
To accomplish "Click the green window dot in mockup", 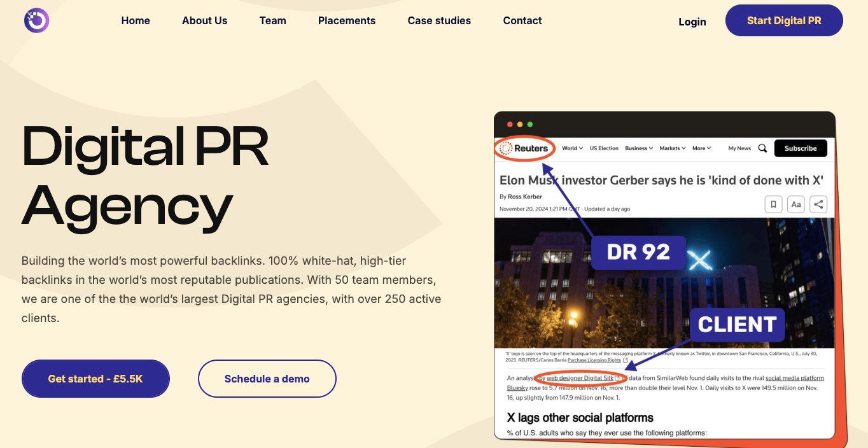I will (530, 124).
